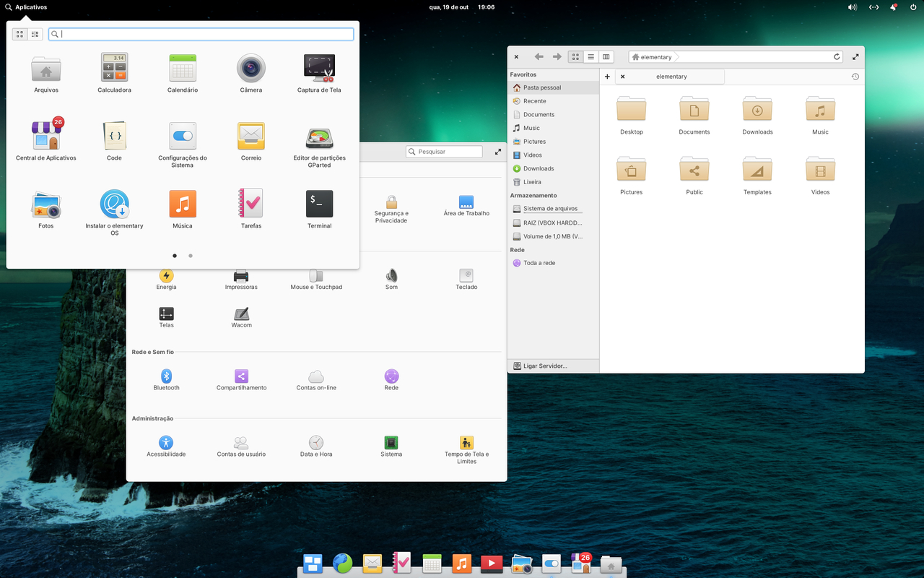This screenshot has width=924, height=578.
Task: Open Captura de Tela app
Action: 318,69
